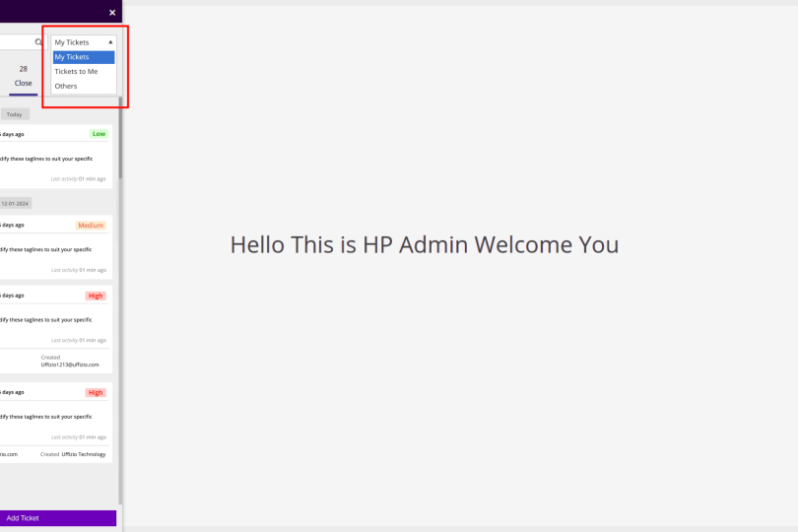Click the last ticket's High badge
798x532 pixels.
tap(96, 392)
